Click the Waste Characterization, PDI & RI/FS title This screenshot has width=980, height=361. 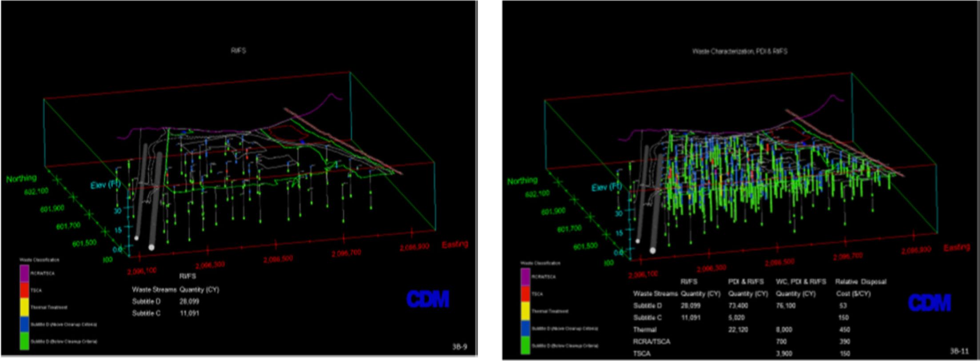click(x=740, y=52)
